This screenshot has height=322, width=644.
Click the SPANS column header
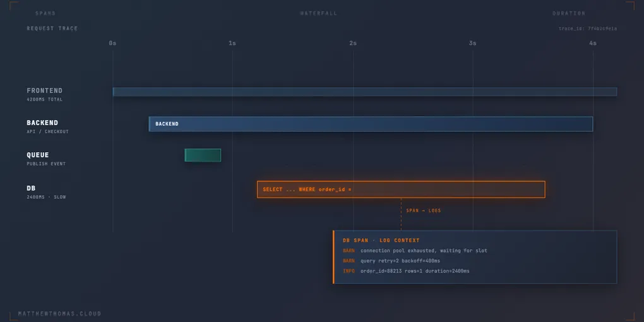[x=45, y=13]
